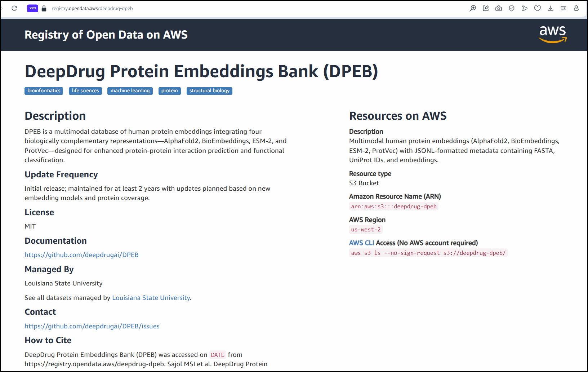The width and height of the screenshot is (588, 372).
Task: Click the magnifier zoom icon in toolbar
Action: [x=473, y=8]
